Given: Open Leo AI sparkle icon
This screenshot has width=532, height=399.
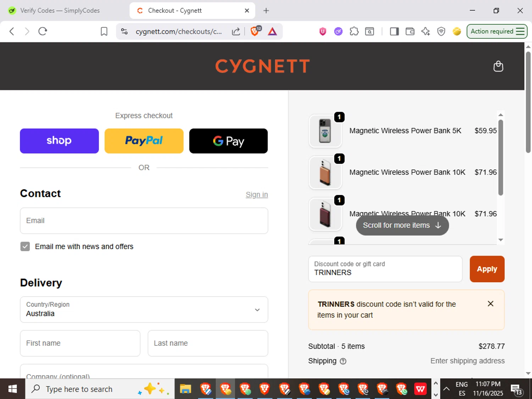Looking at the screenshot, I should click(x=426, y=32).
